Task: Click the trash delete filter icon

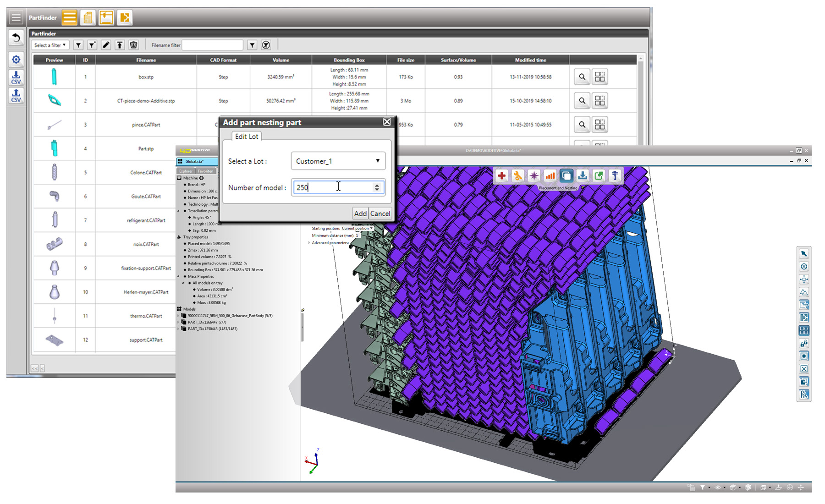Action: (x=133, y=45)
